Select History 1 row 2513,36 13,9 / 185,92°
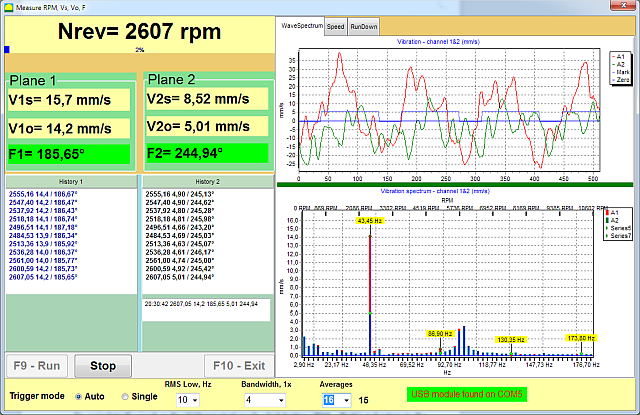This screenshot has height=415, width=640. pos(43,244)
